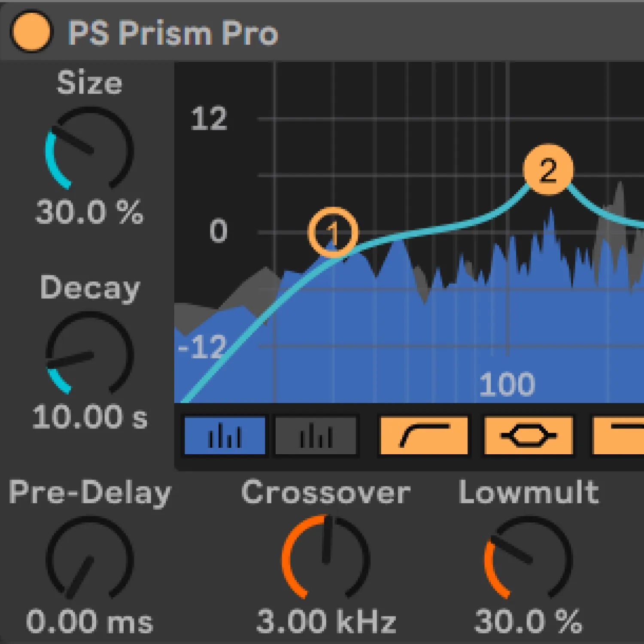Image resolution: width=644 pixels, height=644 pixels.
Task: Click the Lowmult knob
Action: (x=528, y=557)
